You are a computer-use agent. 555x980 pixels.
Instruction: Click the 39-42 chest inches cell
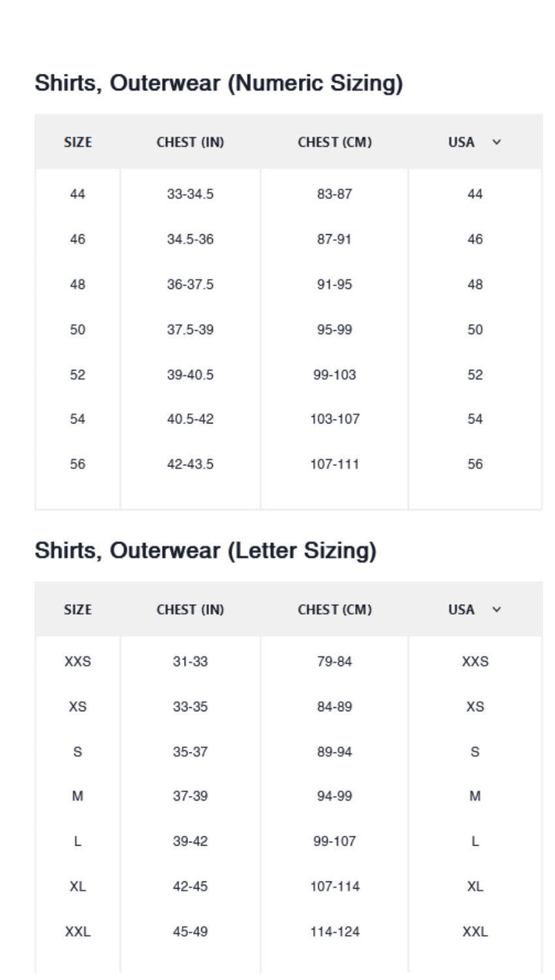tap(190, 842)
